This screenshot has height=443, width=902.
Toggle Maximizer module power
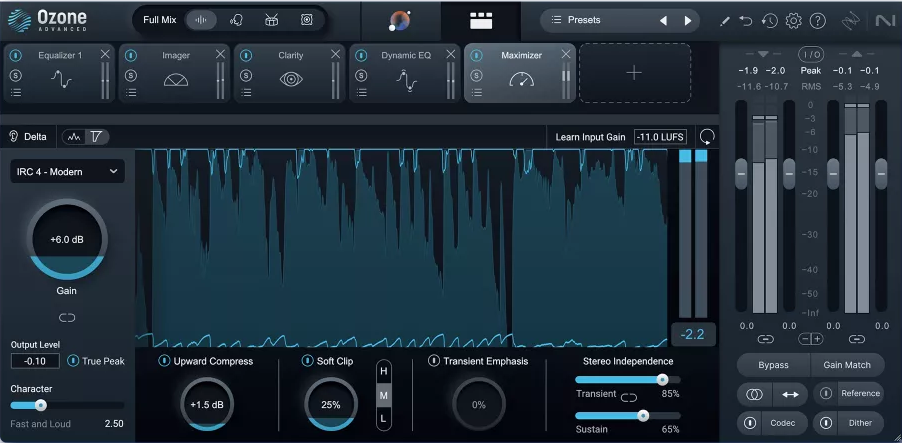[x=476, y=56]
